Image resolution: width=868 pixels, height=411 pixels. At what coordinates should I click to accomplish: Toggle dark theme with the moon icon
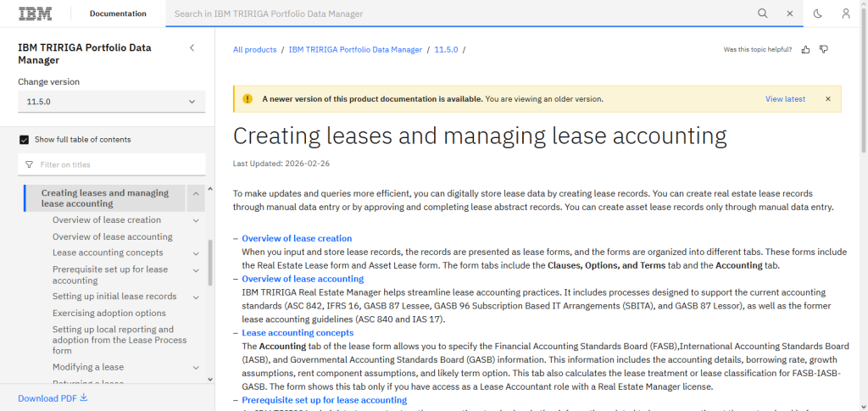[x=818, y=14]
